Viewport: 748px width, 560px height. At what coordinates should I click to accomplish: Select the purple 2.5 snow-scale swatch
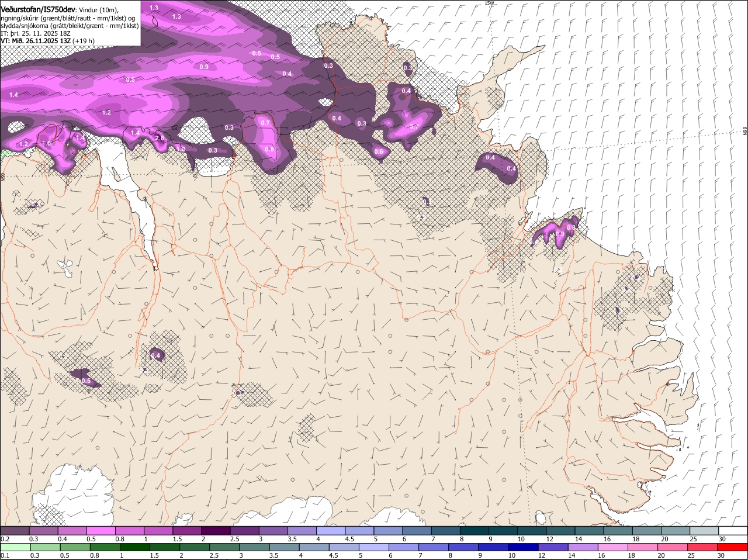point(244,531)
